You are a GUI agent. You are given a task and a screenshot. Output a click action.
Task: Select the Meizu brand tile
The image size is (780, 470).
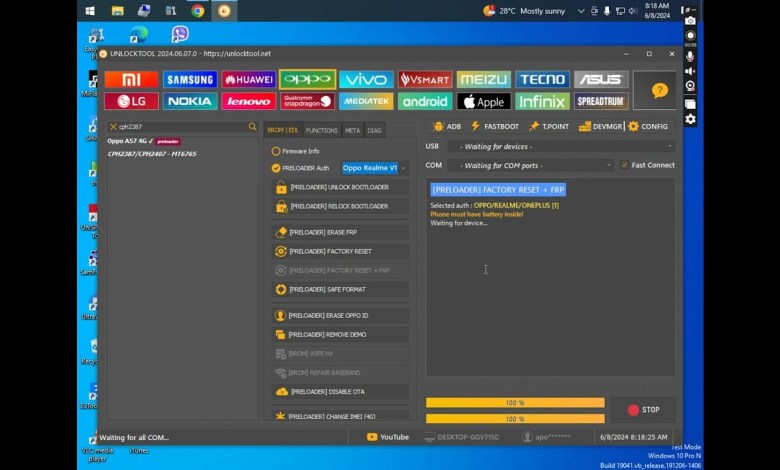pyautogui.click(x=484, y=80)
